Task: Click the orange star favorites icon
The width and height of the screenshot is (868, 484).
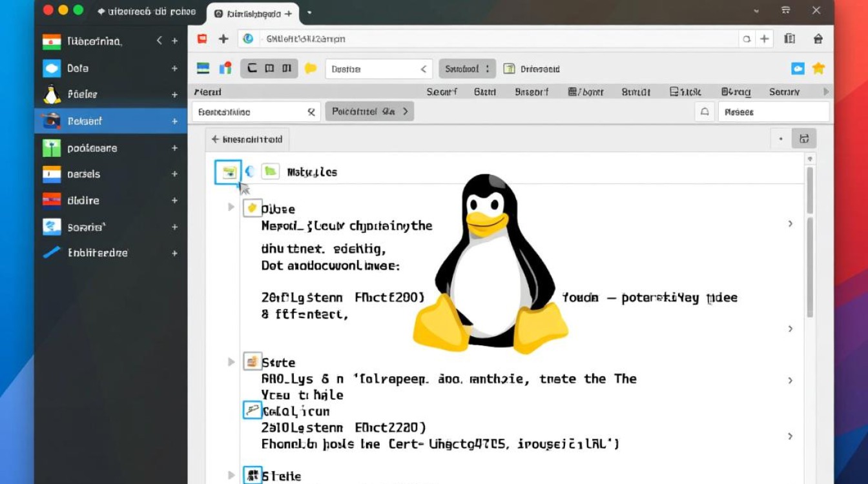Action: [x=819, y=68]
